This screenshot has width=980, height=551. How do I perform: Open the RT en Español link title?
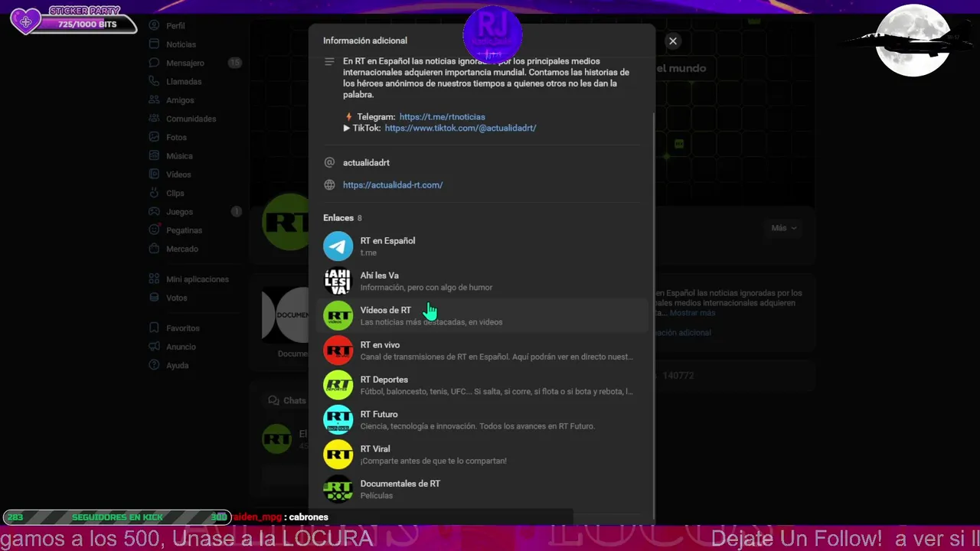pos(387,241)
